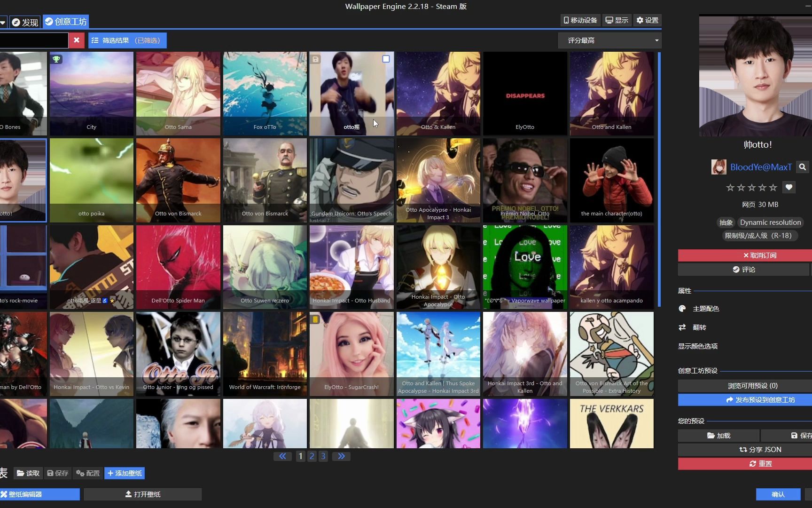Rate the wallpaper five stars
This screenshot has width=812, height=508.
pos(773,188)
